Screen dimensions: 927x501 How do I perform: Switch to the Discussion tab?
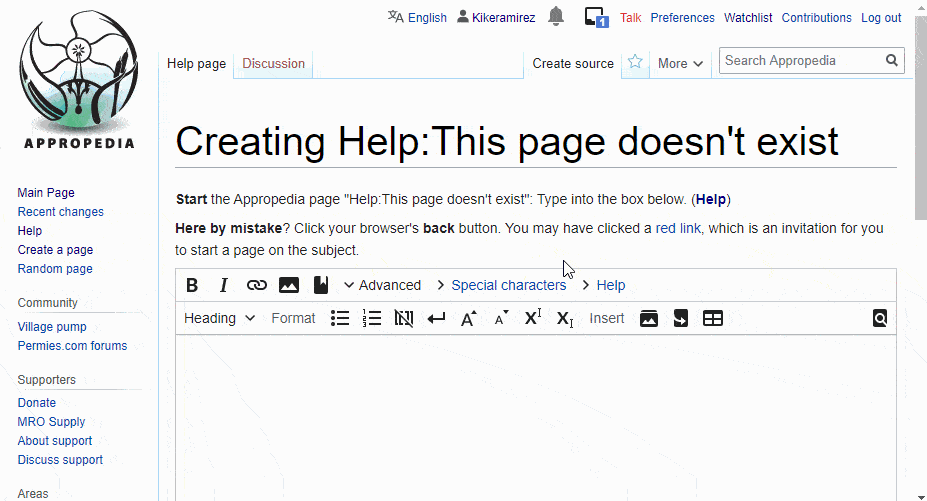pyautogui.click(x=273, y=63)
